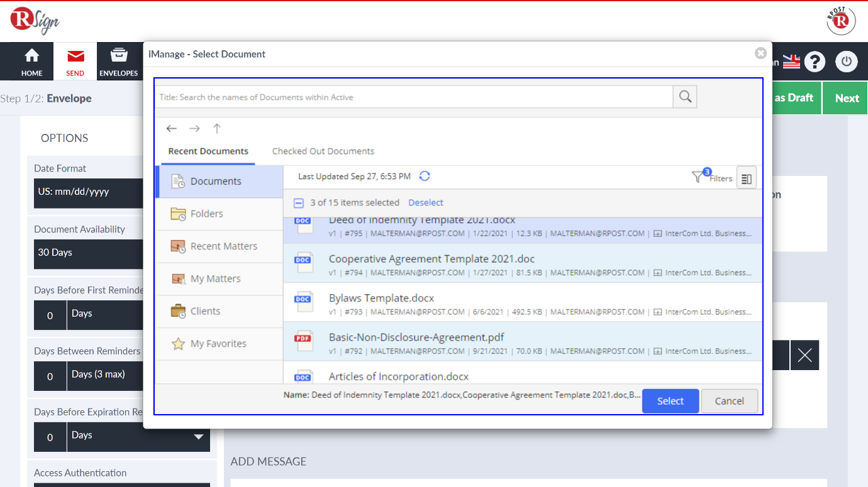Click the refresh icon beside Last Updated
Viewport: 868px width, 487px height.
(x=425, y=176)
